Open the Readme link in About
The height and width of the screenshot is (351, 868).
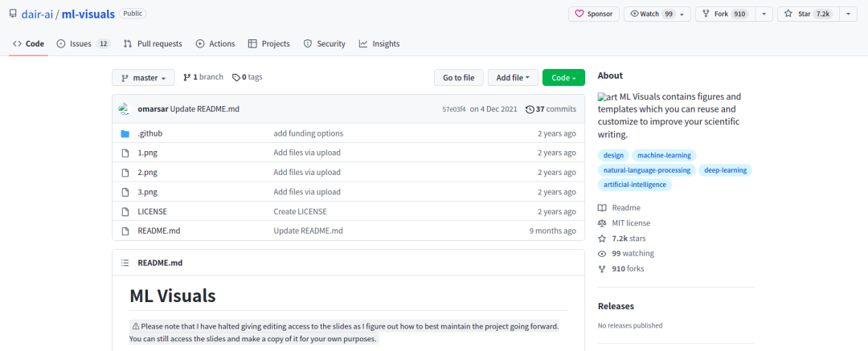coord(620,208)
